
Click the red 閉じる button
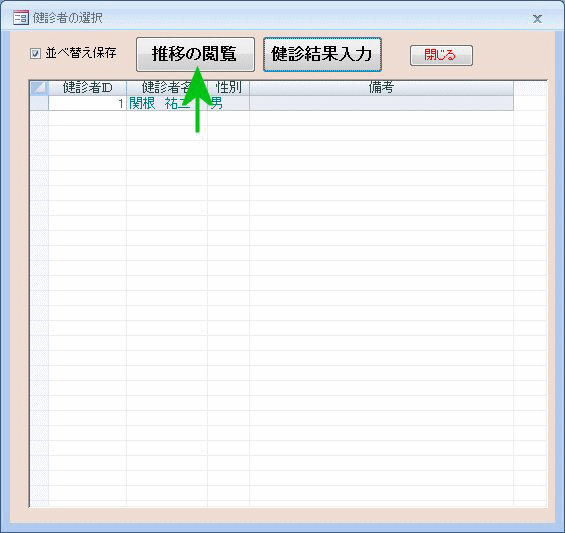tap(441, 55)
